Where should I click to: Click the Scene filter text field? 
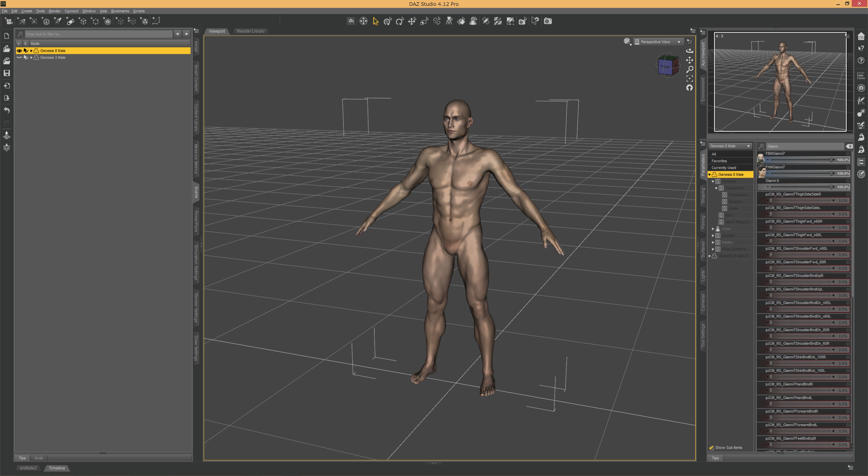pos(99,34)
